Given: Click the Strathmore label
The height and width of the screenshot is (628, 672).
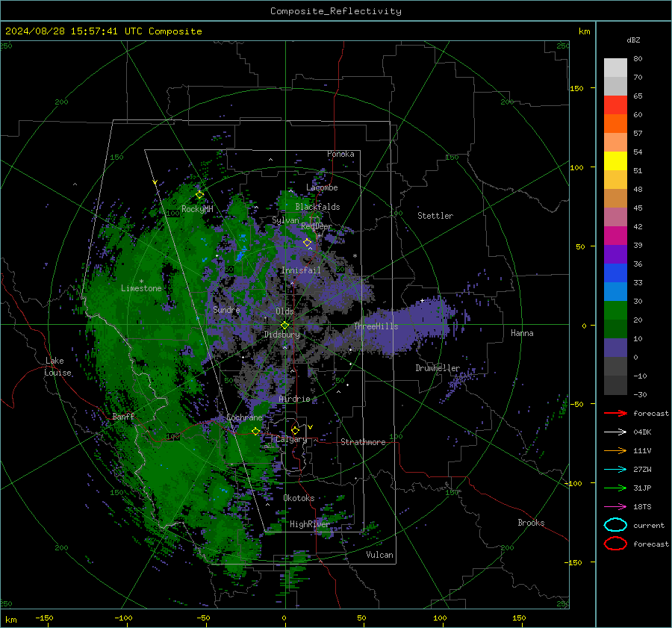Looking at the screenshot, I should tap(363, 442).
